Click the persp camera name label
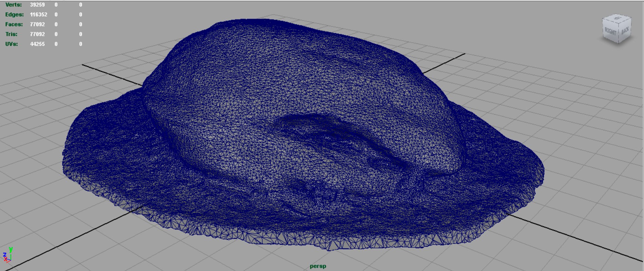Viewport: 644px width, 271px height. 318,266
